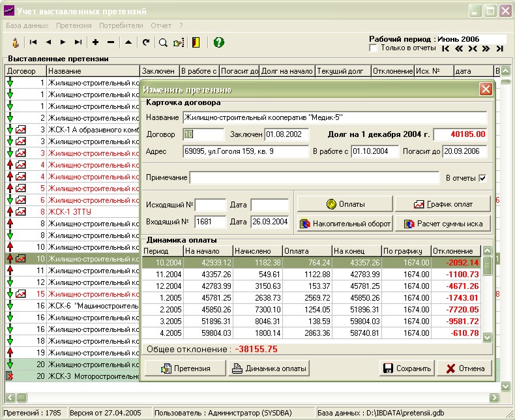Enable the "Только в отчеты" checkbox
This screenshot has width=515, height=420.
click(374, 48)
